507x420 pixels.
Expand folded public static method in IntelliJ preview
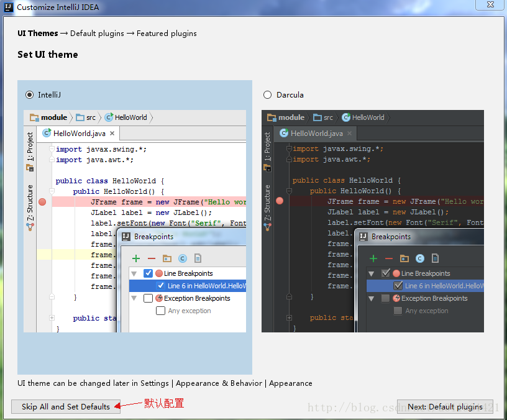52,318
